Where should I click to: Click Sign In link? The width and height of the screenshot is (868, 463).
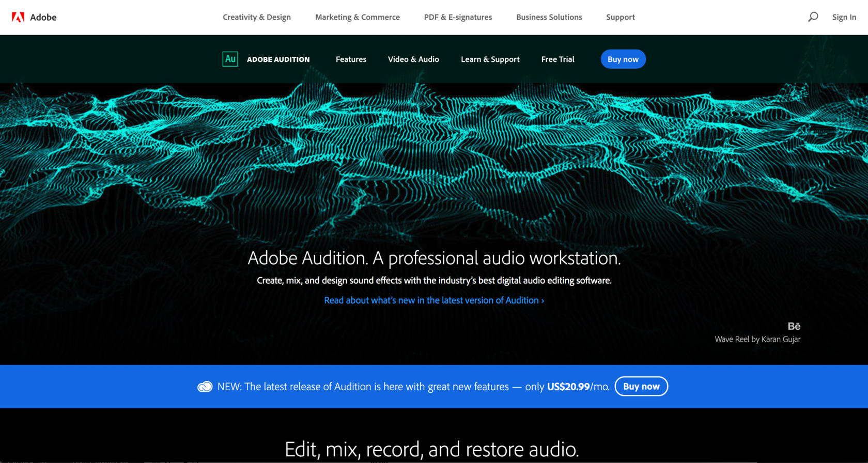(x=844, y=17)
